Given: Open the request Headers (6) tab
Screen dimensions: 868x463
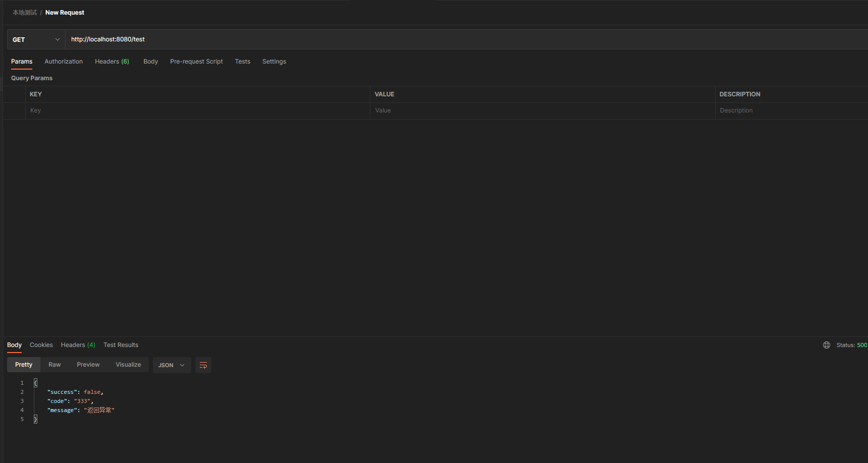Looking at the screenshot, I should point(112,62).
